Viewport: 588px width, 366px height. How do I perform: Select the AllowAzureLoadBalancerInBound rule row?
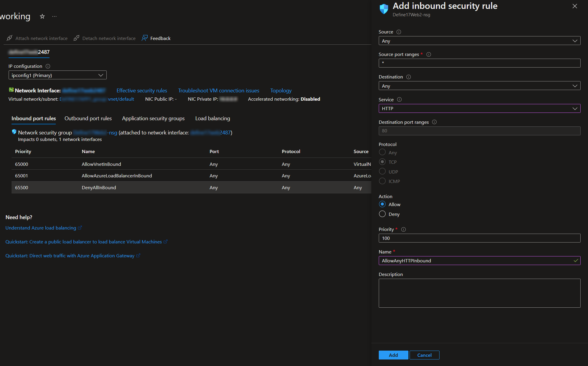pyautogui.click(x=191, y=176)
